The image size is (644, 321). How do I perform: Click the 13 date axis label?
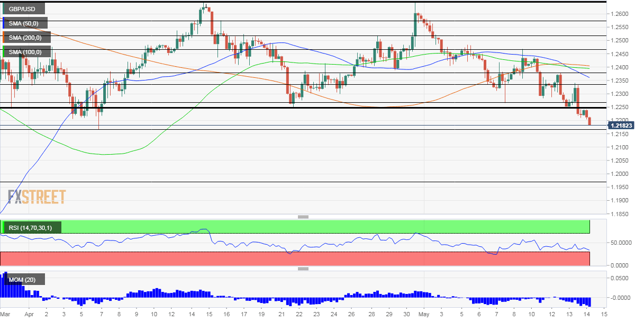[568, 314]
